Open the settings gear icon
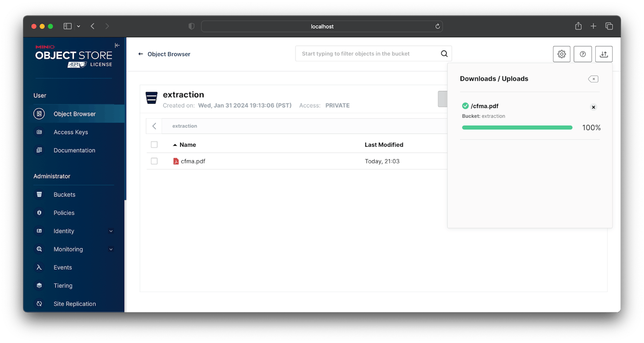This screenshot has width=644, height=343. 561,54
